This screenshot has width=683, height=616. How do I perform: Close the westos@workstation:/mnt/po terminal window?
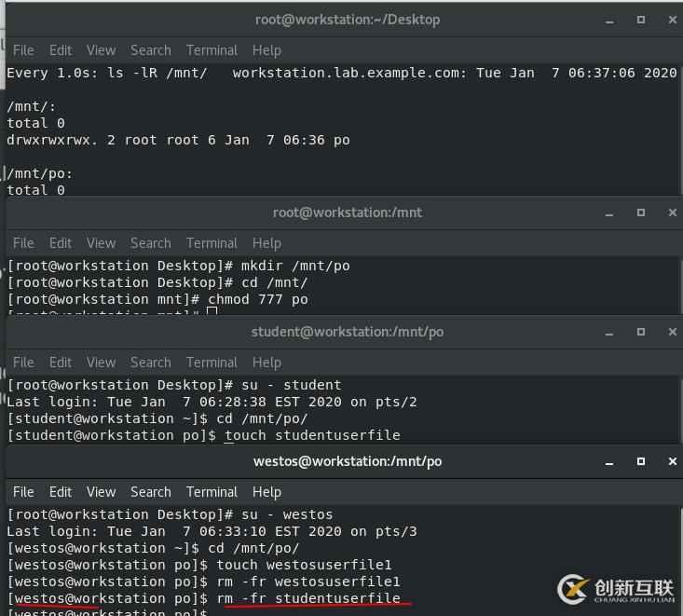coord(672,461)
